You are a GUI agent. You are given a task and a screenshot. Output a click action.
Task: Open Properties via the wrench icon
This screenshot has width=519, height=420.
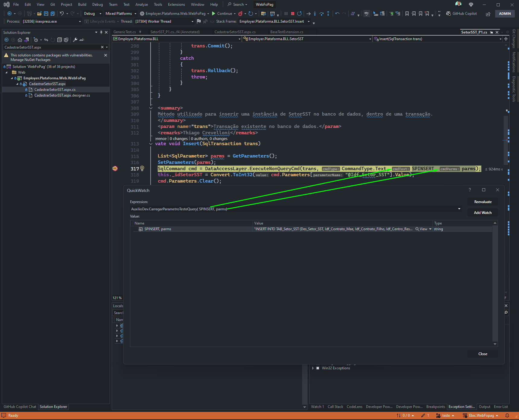pos(75,40)
